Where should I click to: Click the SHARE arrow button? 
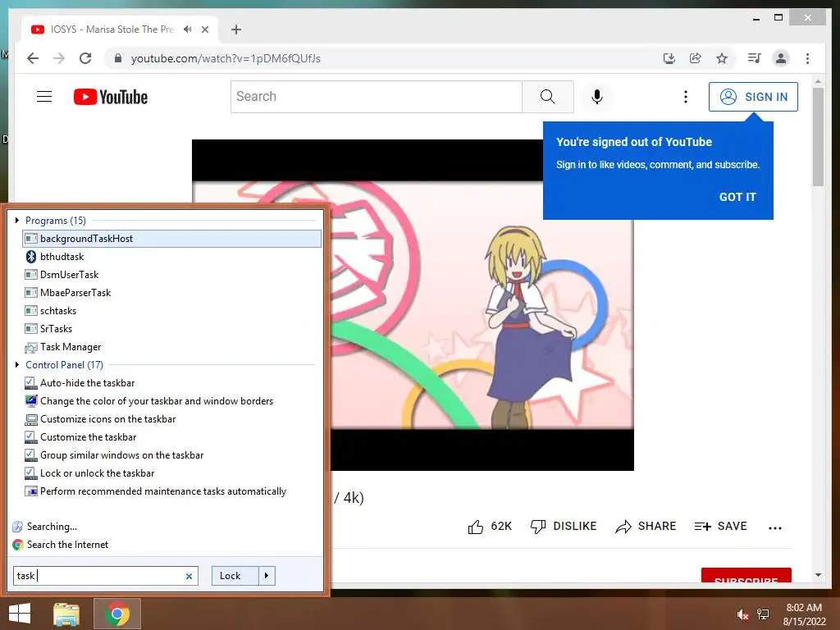click(646, 526)
